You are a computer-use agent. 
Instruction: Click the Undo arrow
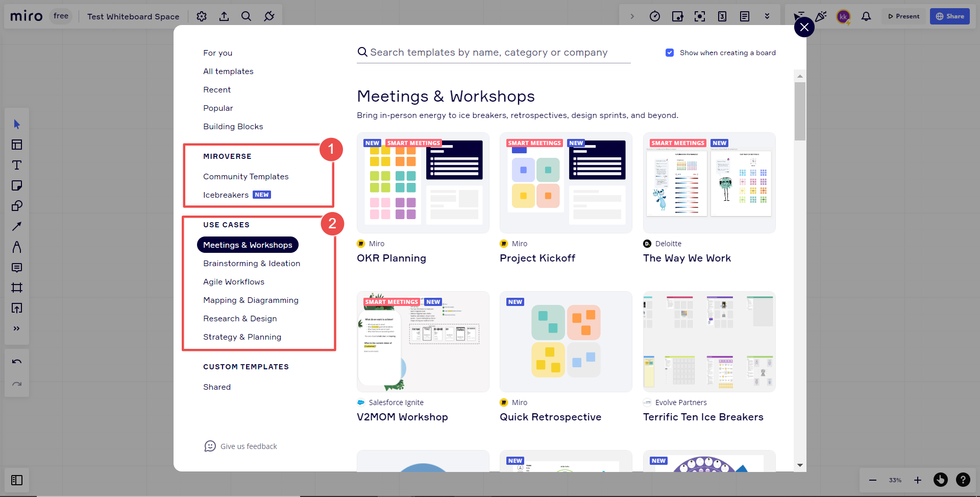(17, 362)
